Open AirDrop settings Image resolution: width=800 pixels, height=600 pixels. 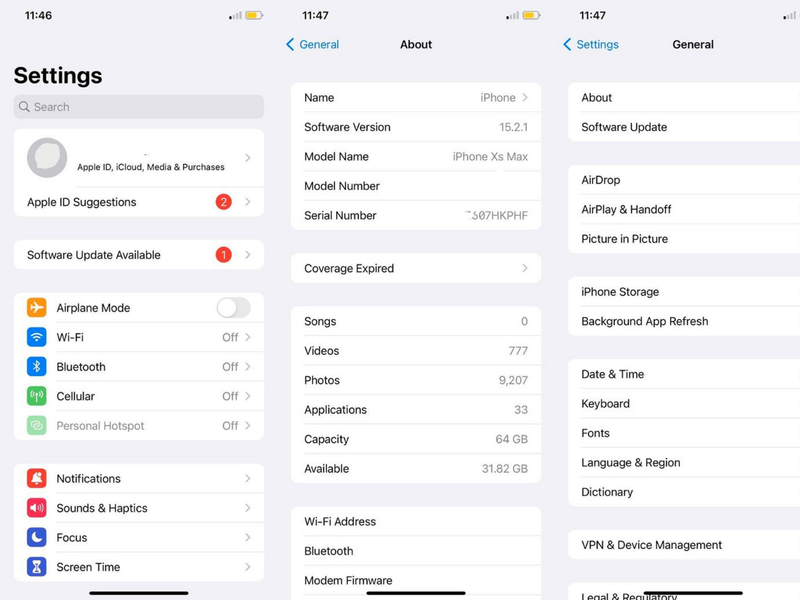pyautogui.click(x=684, y=180)
